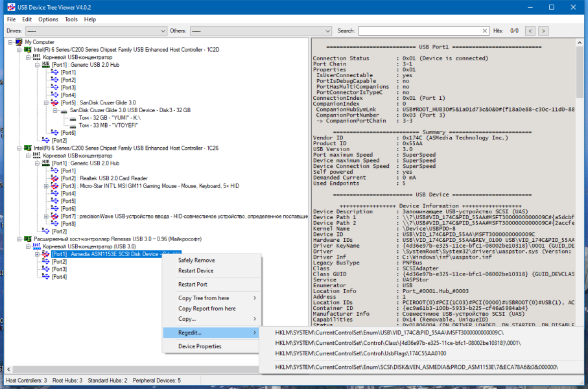Collapse the 1C26 host controller node
Image resolution: width=588 pixels, height=389 pixels.
pyautogui.click(x=19, y=148)
